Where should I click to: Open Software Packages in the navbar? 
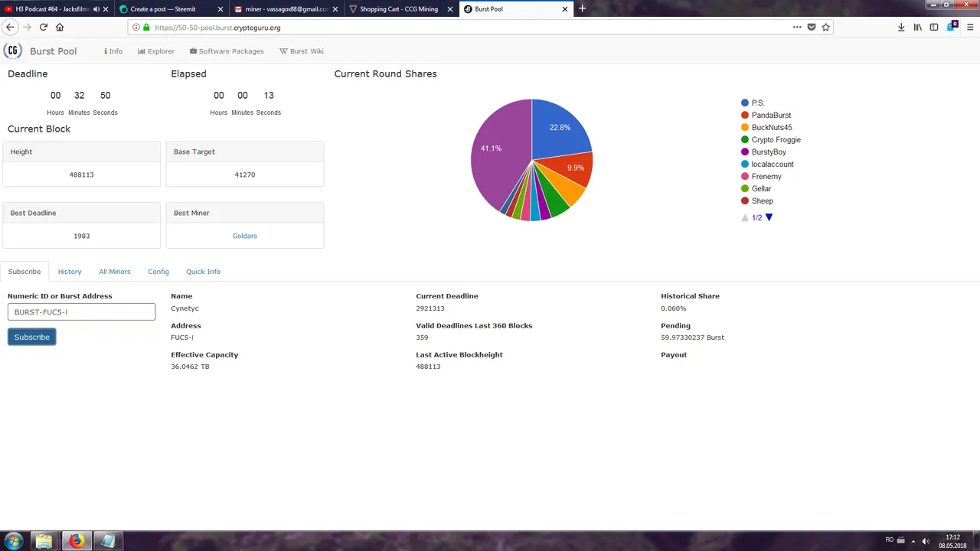227,51
